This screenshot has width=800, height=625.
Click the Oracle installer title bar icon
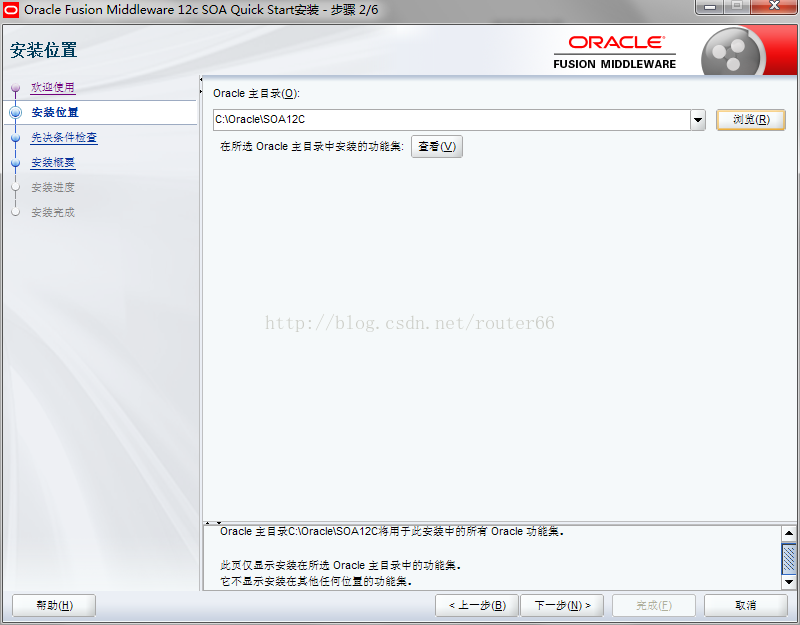tap(11, 10)
